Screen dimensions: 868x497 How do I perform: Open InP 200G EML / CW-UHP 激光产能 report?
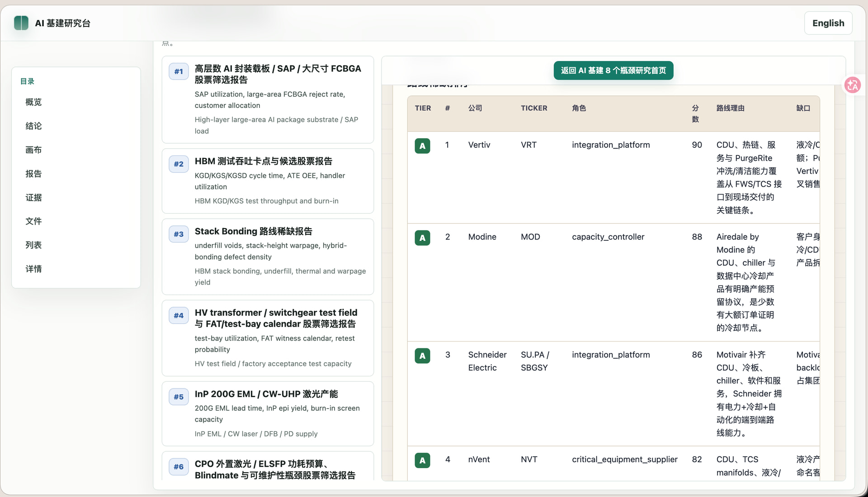(x=266, y=394)
